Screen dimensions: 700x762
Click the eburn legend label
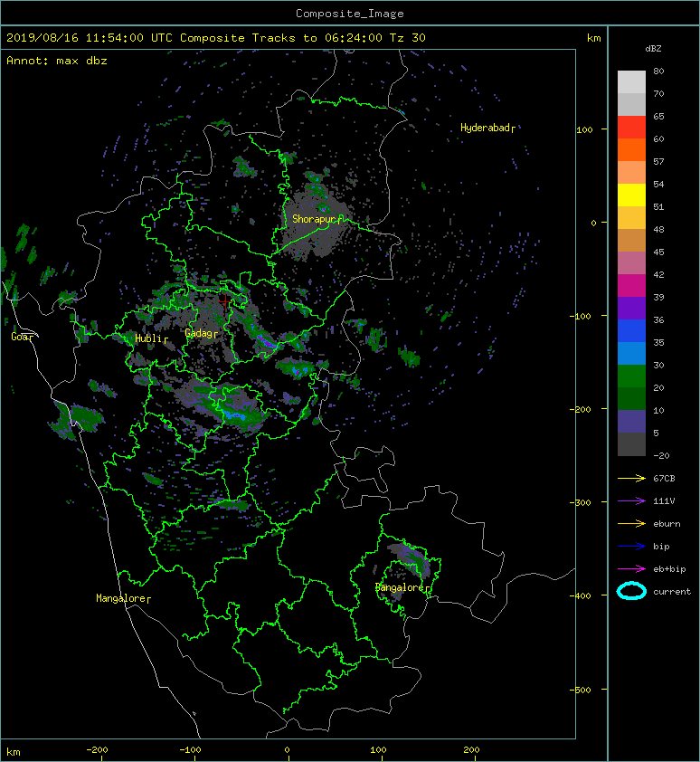pyautogui.click(x=667, y=524)
